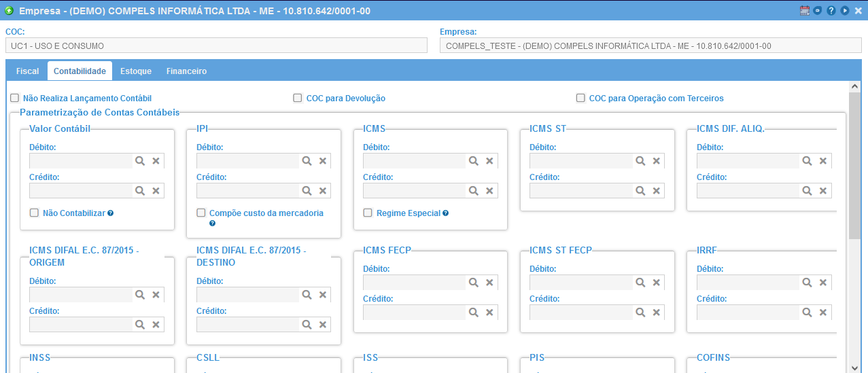Clear the ICMS Débito field
Viewport: 868px width, 373px height.
(x=489, y=161)
